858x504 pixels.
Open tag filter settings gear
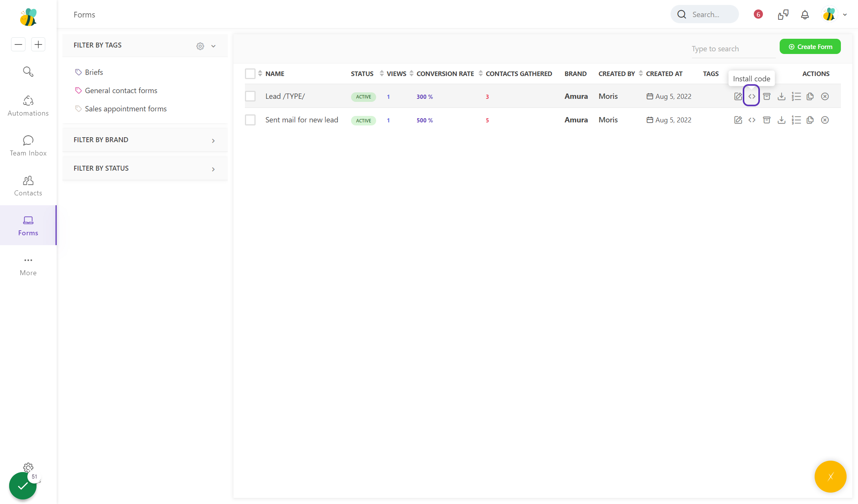pyautogui.click(x=200, y=46)
